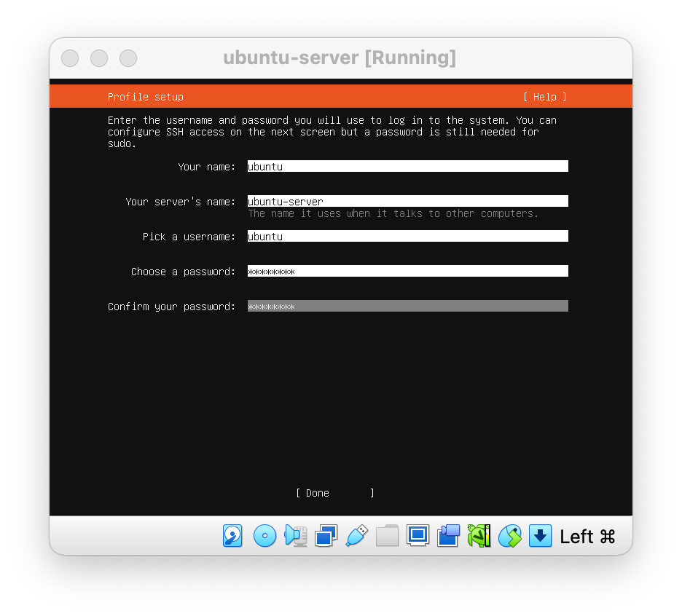Open the optical disc drive icon
This screenshot has height=616, width=682.
click(x=264, y=536)
